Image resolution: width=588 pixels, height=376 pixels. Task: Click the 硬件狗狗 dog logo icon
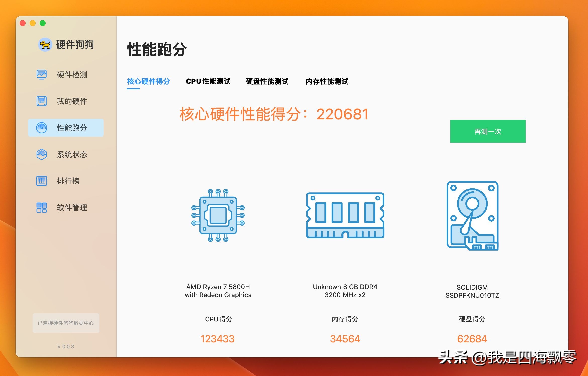tap(45, 45)
